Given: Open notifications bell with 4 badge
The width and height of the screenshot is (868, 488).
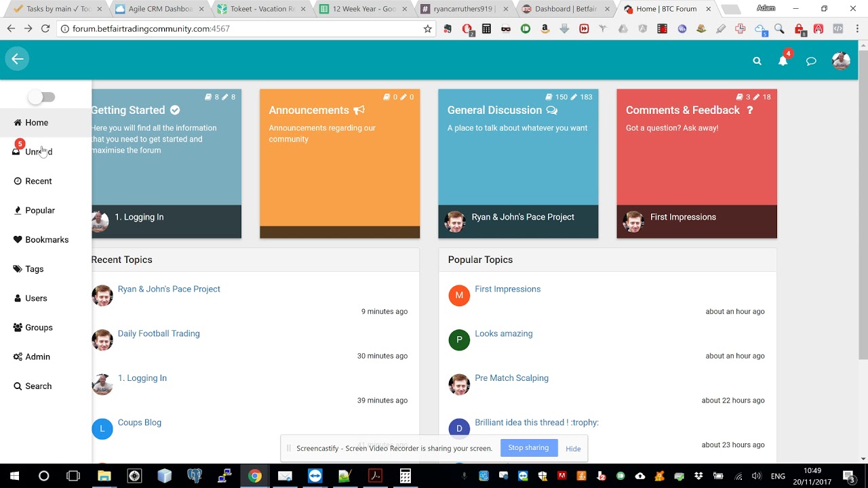Looking at the screenshot, I should click(x=783, y=60).
